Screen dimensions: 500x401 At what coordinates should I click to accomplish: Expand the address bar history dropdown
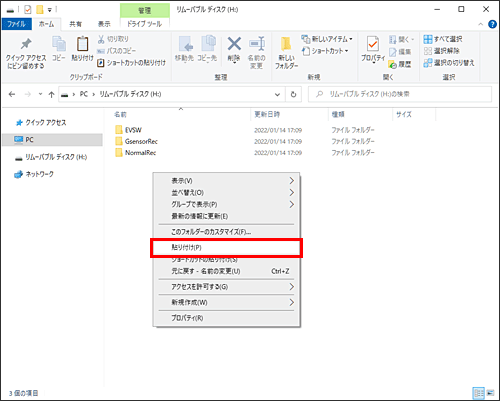277,94
